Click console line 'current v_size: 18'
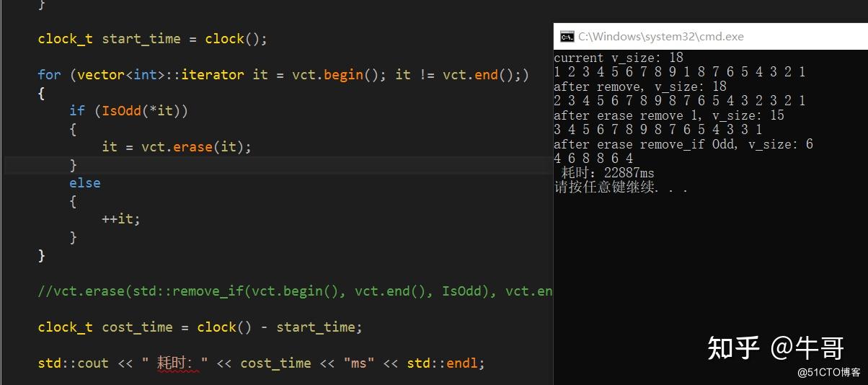This screenshot has height=385, width=868. click(x=619, y=58)
